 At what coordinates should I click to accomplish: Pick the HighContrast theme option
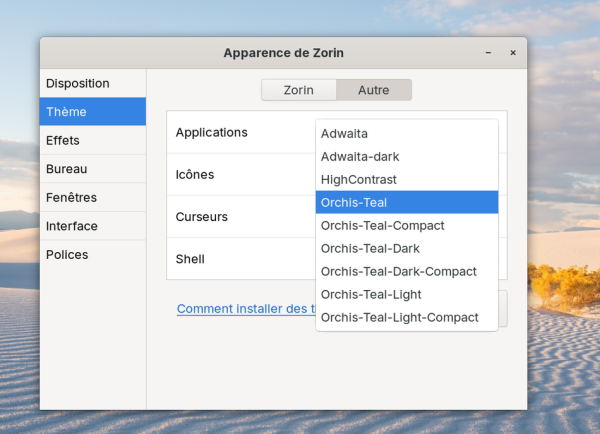406,179
